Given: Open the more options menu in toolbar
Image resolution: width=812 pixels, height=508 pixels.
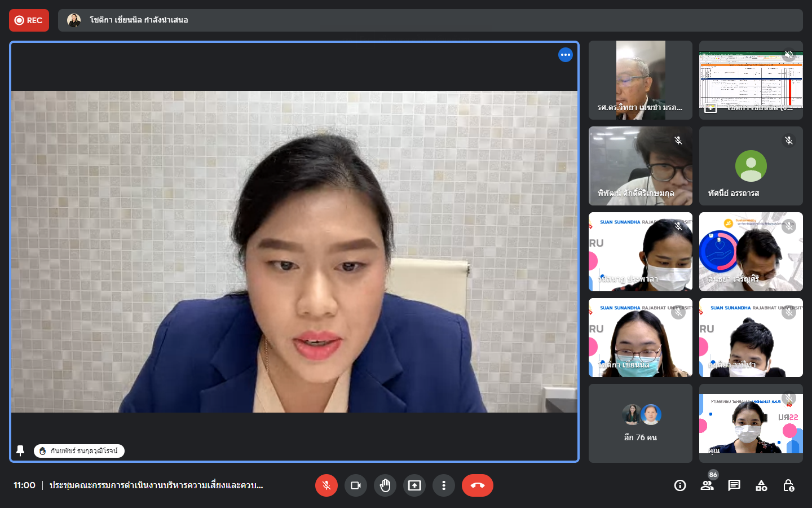Looking at the screenshot, I should pos(444,485).
